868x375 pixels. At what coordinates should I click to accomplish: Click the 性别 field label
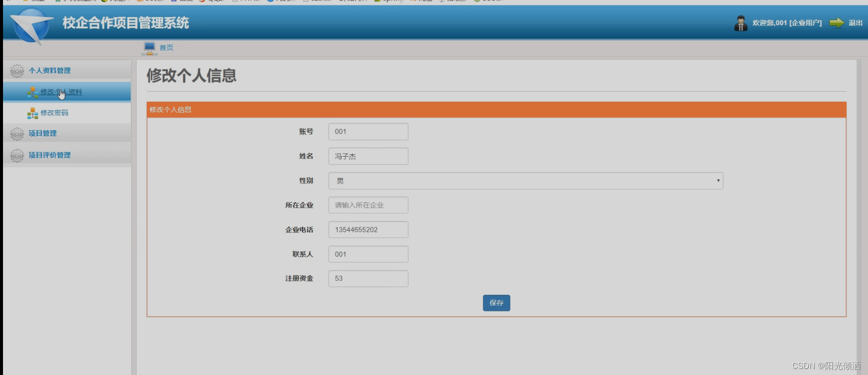tap(306, 181)
